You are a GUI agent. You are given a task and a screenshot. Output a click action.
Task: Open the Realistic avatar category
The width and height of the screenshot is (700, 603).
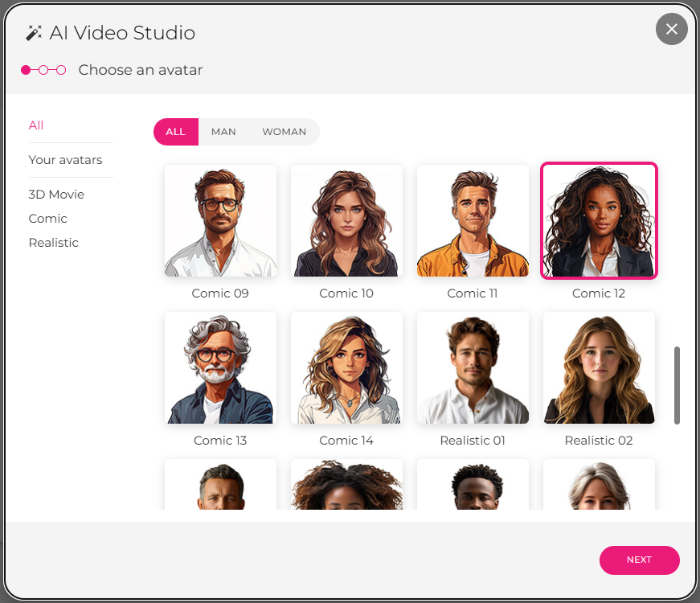point(53,243)
